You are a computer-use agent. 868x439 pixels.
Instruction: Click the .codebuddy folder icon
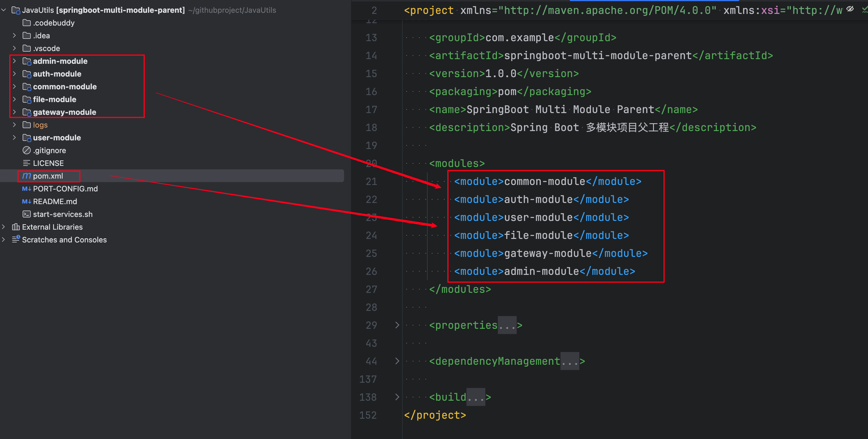tap(27, 23)
